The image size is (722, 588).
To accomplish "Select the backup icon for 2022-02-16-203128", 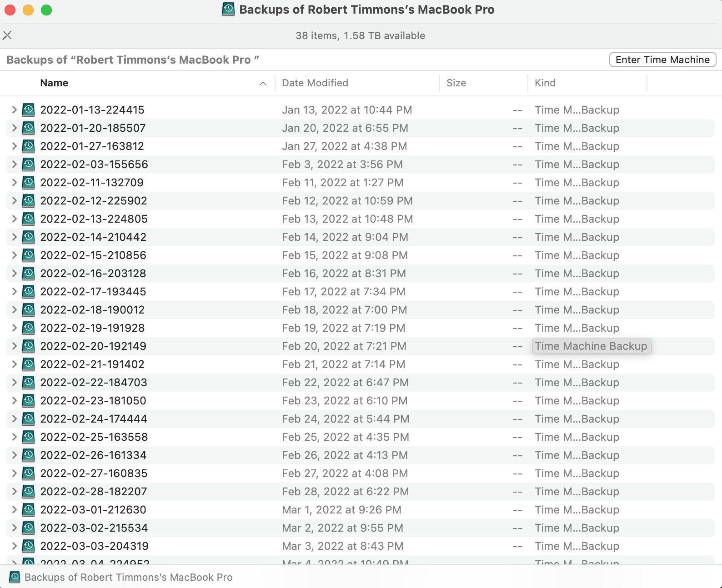I will (28, 274).
